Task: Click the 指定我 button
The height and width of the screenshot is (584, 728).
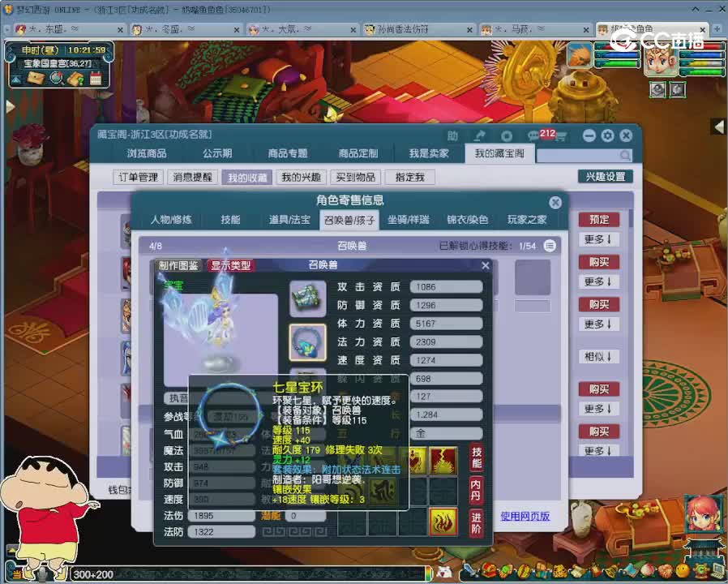Action: click(x=409, y=177)
